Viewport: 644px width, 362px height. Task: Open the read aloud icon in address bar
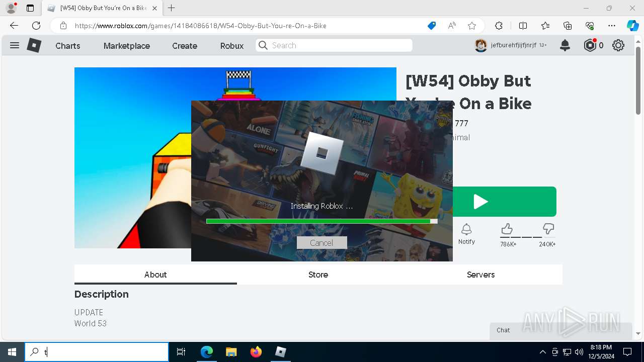(452, 26)
